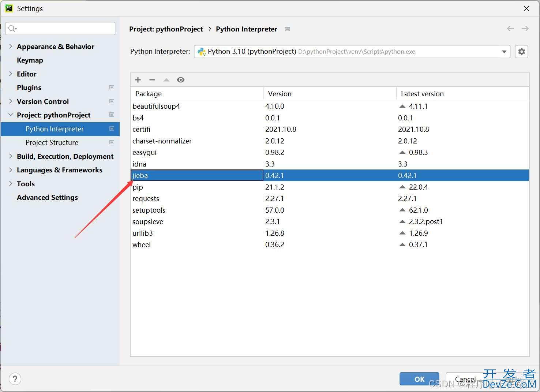This screenshot has width=540, height=392.
Task: Click the Cancel button
Action: tap(465, 379)
